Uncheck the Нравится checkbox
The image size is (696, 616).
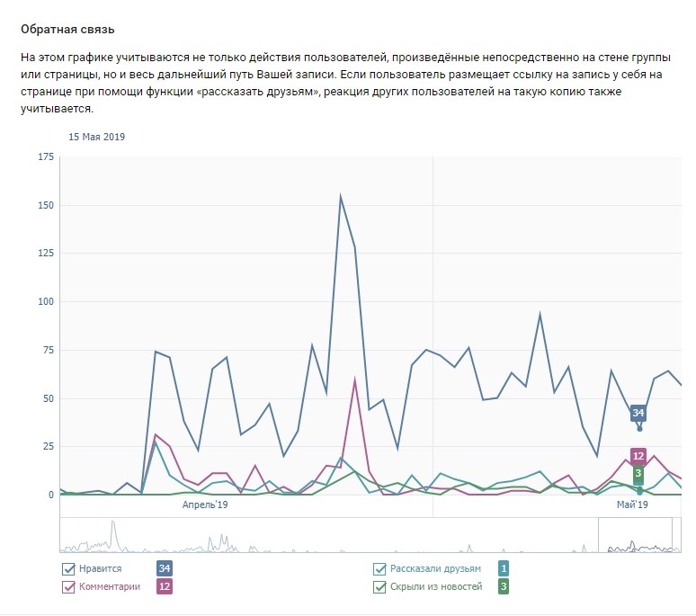(x=69, y=568)
